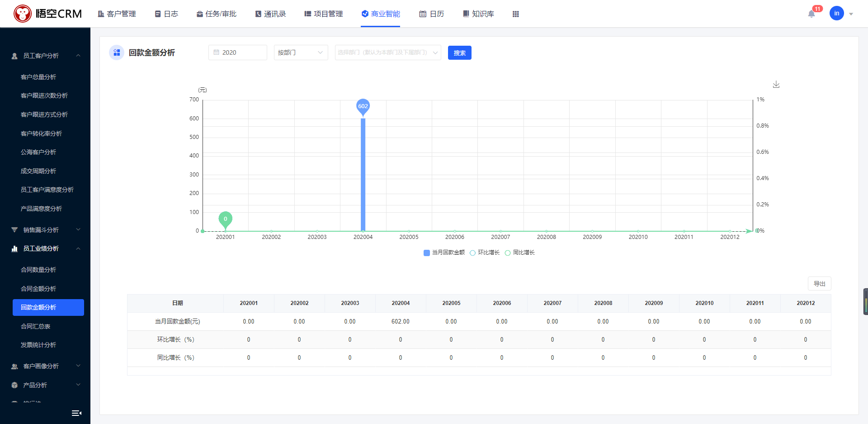Screen dimensions: 868x424
Task: Toggle 当月回款金额 legend series
Action: click(x=444, y=252)
